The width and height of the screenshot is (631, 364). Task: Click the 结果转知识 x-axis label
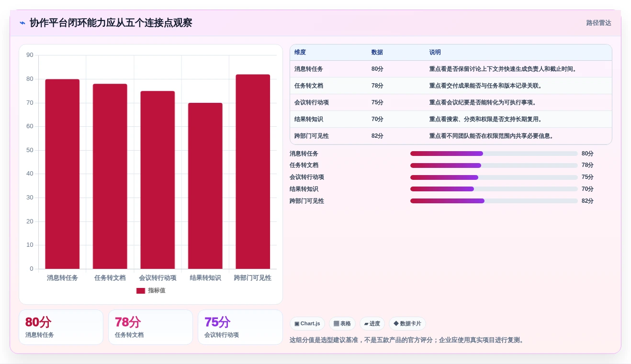[x=205, y=278]
